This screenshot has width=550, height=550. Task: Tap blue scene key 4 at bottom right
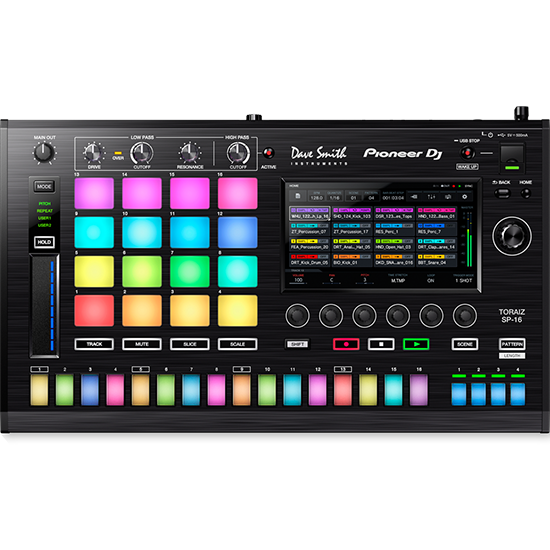[518, 394]
